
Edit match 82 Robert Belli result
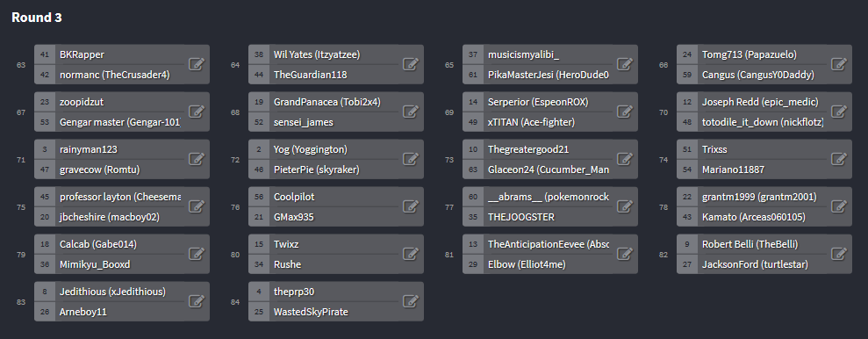839,255
